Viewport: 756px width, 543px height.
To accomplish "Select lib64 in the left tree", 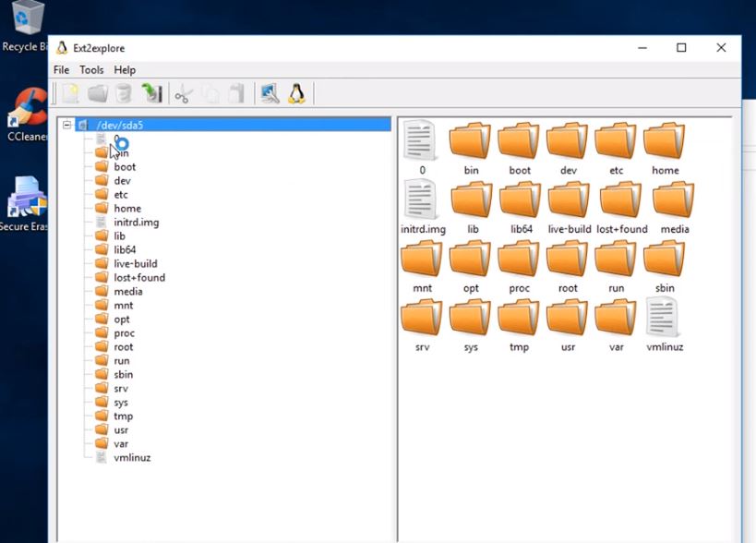I will pos(125,250).
